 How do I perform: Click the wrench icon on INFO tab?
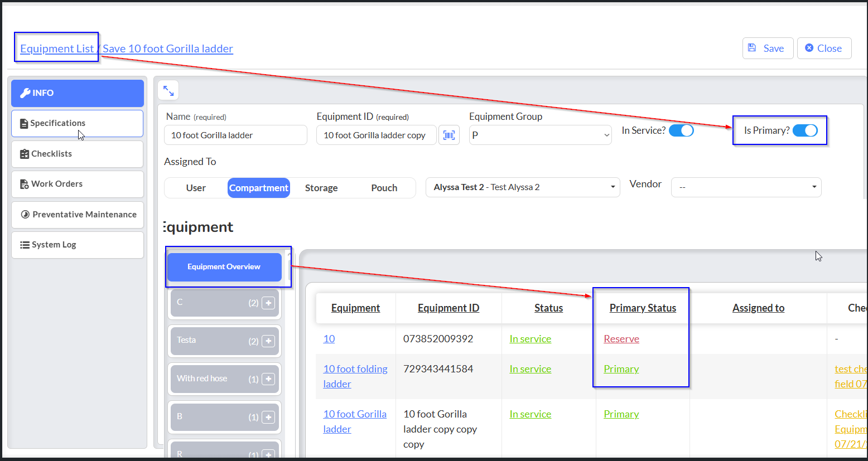pyautogui.click(x=25, y=93)
